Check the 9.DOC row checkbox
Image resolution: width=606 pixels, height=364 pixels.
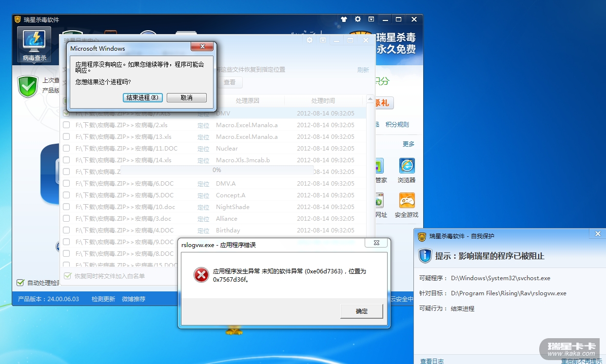(66, 242)
